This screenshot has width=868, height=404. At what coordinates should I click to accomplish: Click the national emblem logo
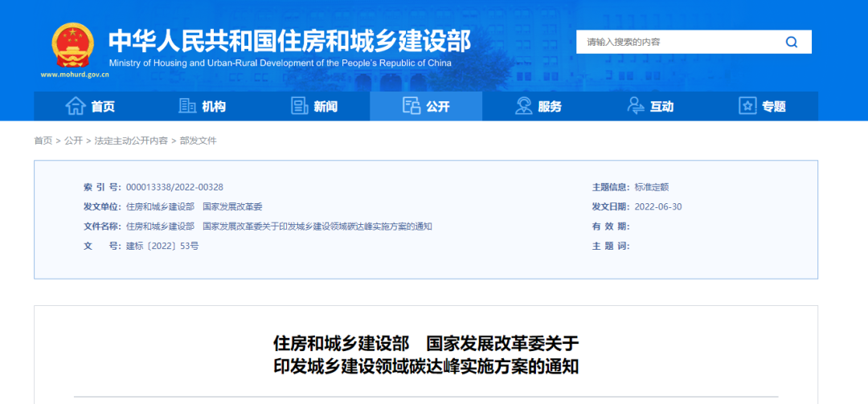[73, 45]
